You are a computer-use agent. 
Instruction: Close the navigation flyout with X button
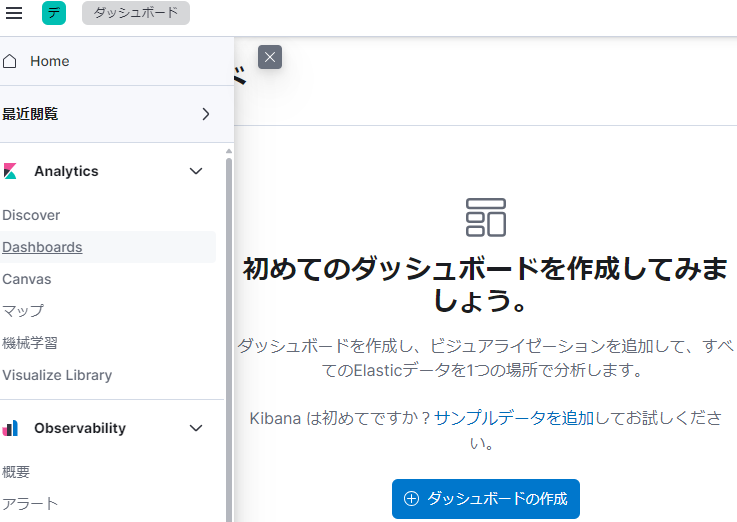tap(270, 57)
